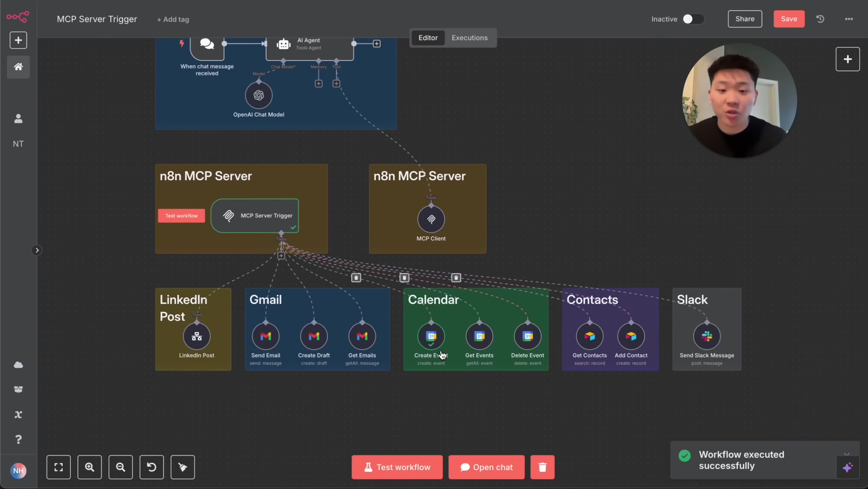Image resolution: width=868 pixels, height=489 pixels.
Task: Select the Send Slack Message node
Action: coord(707,336)
